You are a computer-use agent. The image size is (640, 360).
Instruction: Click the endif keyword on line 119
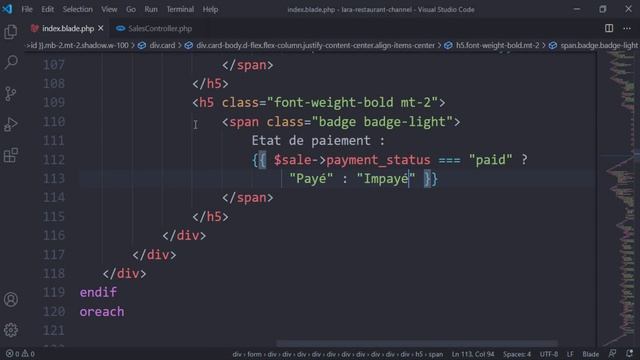[x=98, y=292]
